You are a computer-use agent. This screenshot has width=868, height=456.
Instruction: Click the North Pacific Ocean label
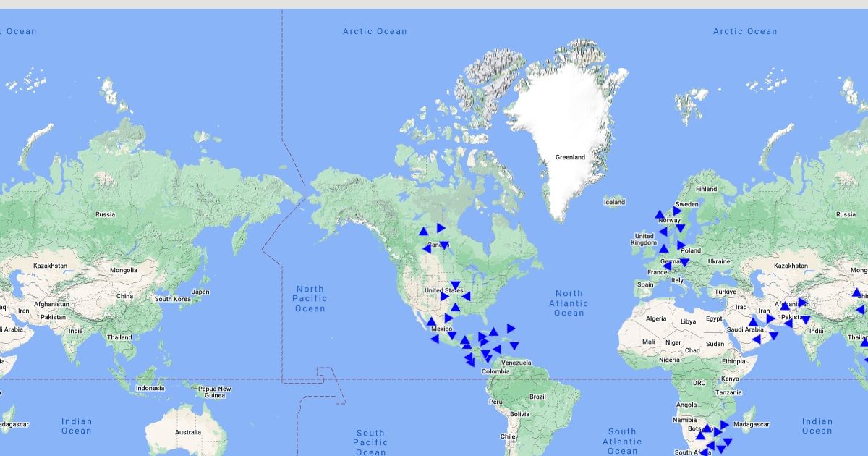[x=310, y=299]
